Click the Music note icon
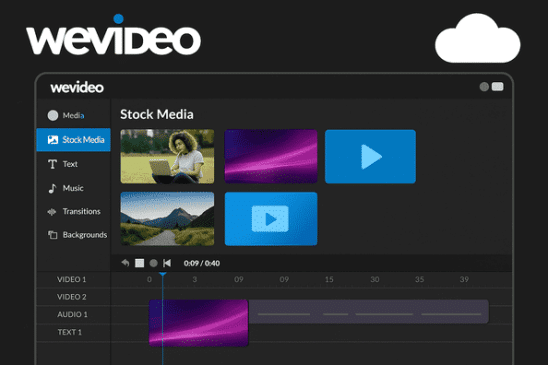The height and width of the screenshot is (365, 548). [x=52, y=188]
